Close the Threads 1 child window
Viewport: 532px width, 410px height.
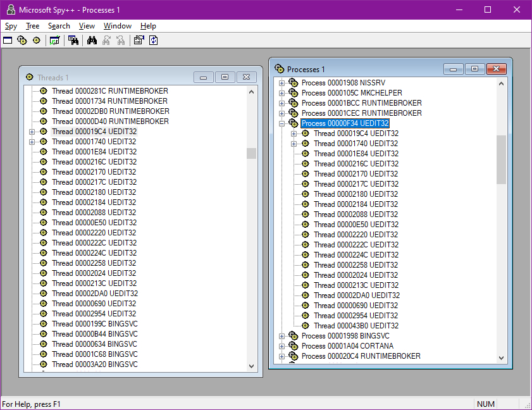coord(247,77)
